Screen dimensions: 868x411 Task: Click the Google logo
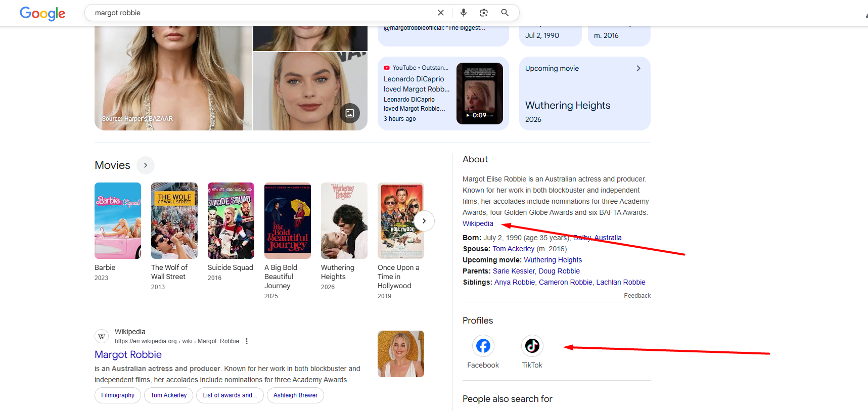42,13
